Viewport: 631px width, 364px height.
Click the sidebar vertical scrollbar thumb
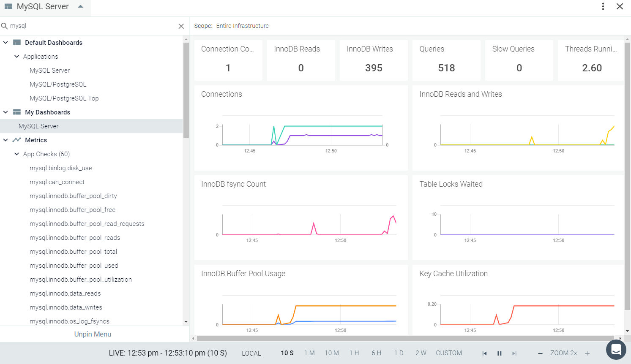coord(186,90)
